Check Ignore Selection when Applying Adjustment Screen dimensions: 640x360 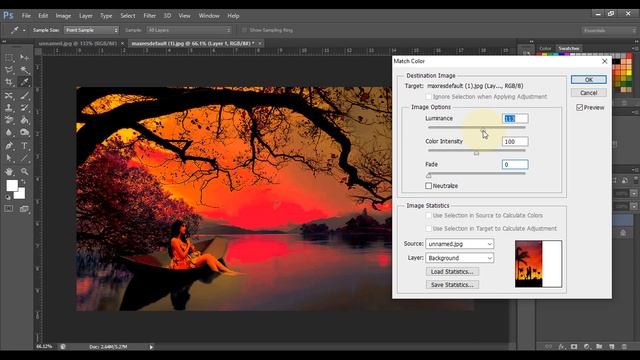click(x=429, y=97)
